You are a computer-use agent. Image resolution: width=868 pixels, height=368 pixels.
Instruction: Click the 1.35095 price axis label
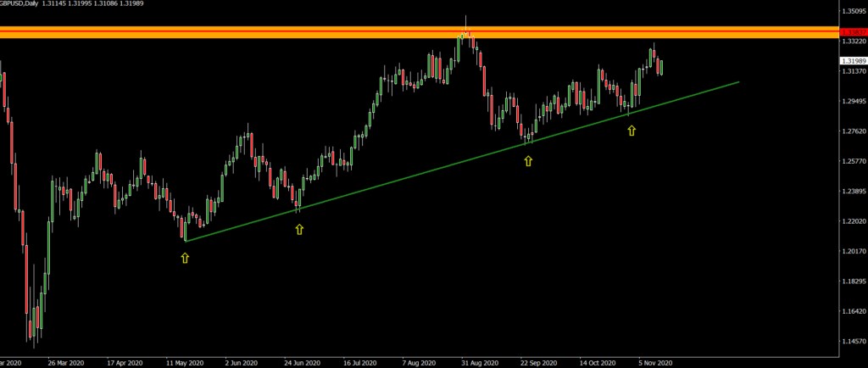(x=852, y=12)
